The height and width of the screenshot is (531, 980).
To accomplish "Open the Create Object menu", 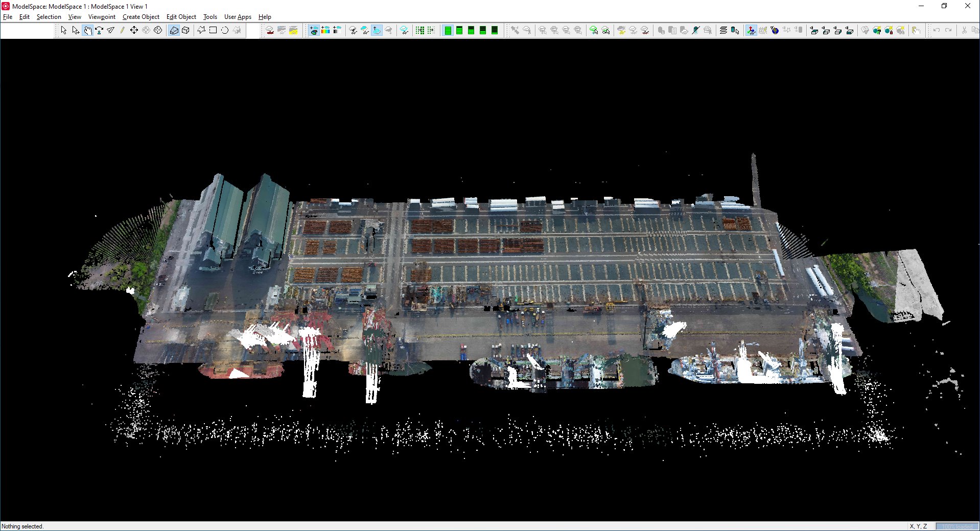I will coord(141,16).
